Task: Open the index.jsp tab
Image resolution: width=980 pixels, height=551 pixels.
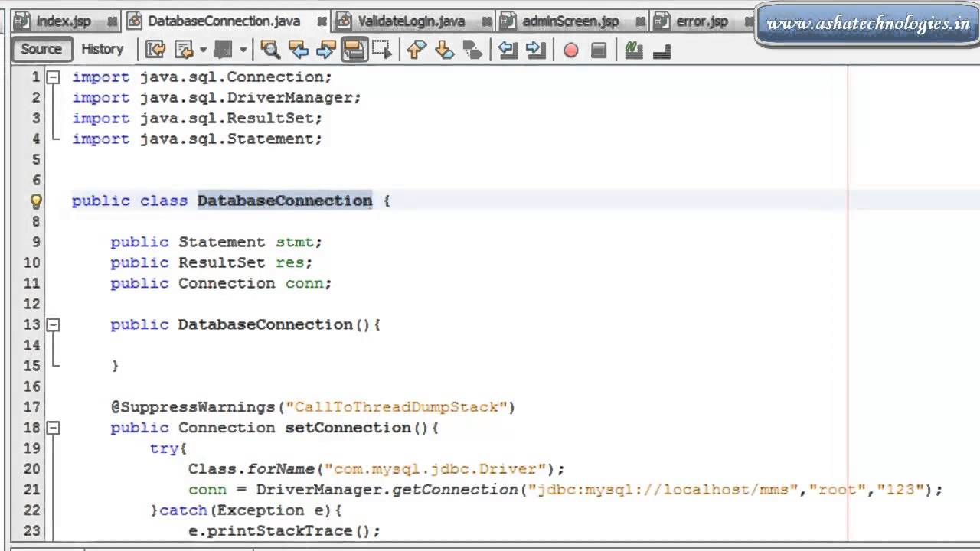Action: point(64,21)
